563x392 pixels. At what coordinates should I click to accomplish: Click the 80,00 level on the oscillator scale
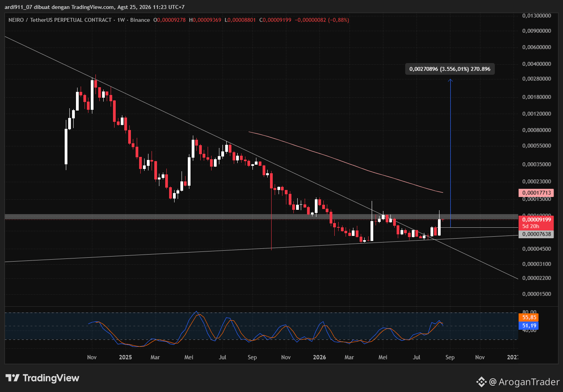529,312
